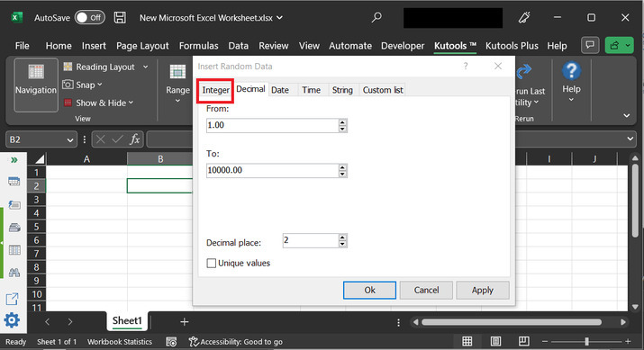This screenshot has height=350, width=644.
Task: Click the Save floppy disk icon
Action: [x=120, y=18]
